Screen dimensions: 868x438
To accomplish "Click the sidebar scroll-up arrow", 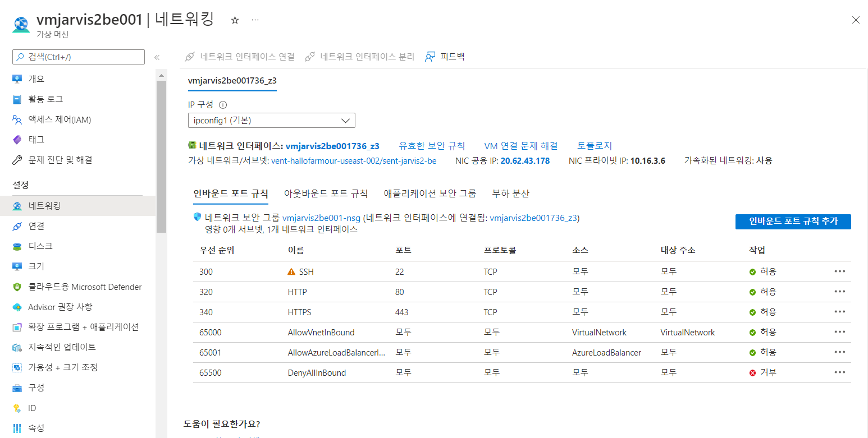I will (x=161, y=75).
